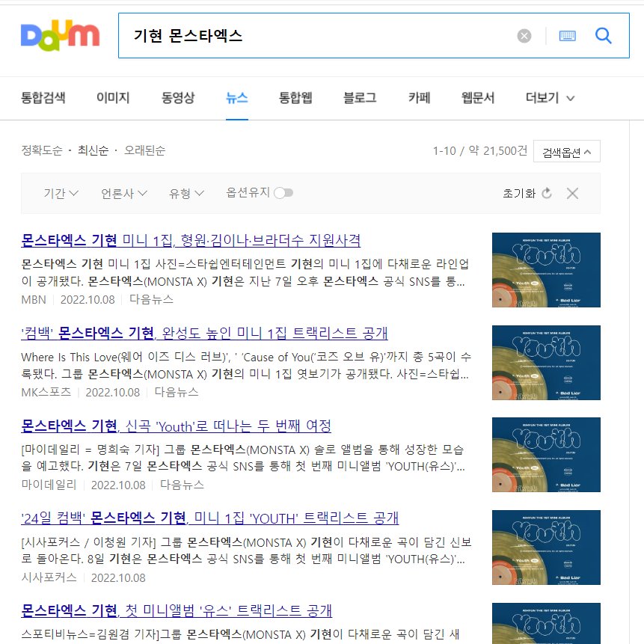Open thumbnail of the 마이데일리 article
Viewport: 644px width, 644px height.
(x=546, y=455)
